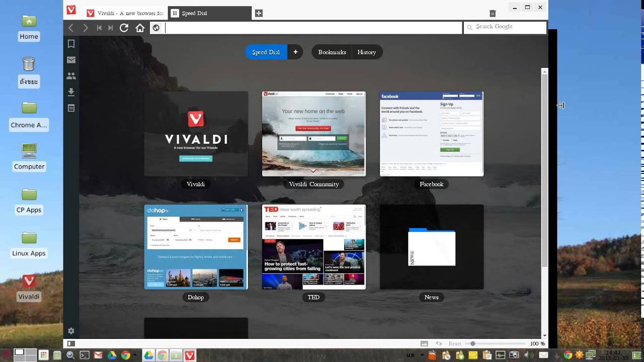The image size is (644, 362).
Task: Open the Dohop speed dial
Action: 196,247
